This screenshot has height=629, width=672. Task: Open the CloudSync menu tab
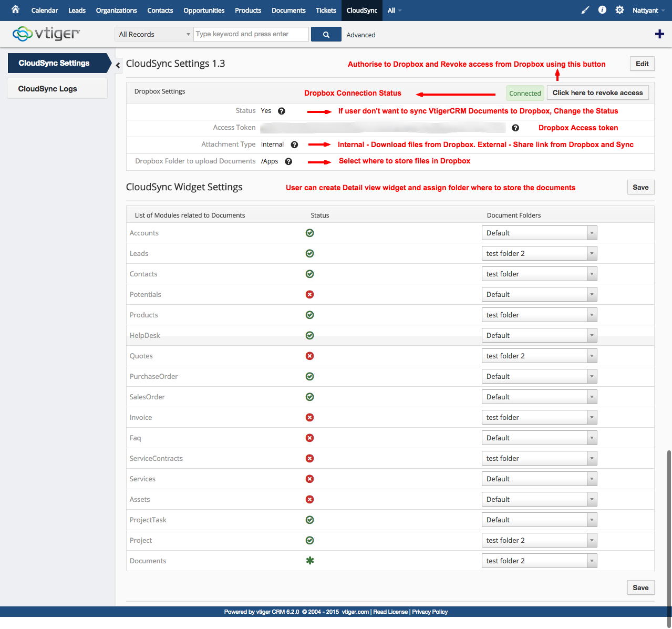(362, 11)
